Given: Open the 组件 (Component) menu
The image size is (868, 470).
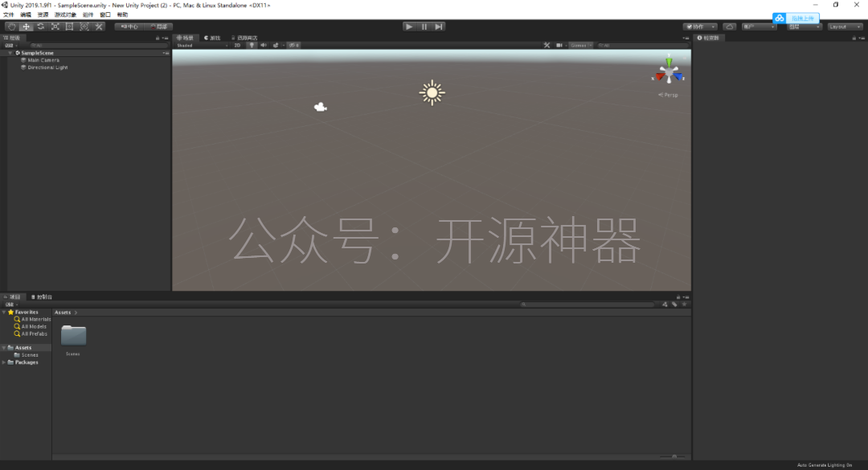Looking at the screenshot, I should (88, 15).
